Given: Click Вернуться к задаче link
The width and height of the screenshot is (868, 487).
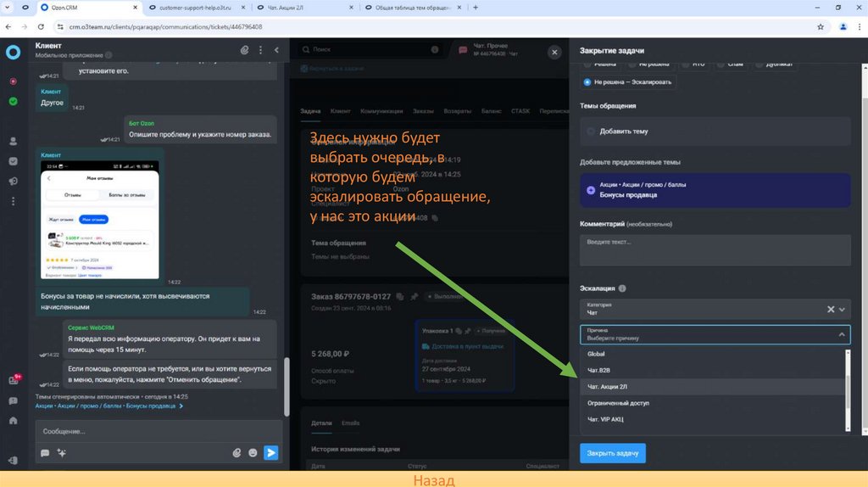Looking at the screenshot, I should pos(332,69).
